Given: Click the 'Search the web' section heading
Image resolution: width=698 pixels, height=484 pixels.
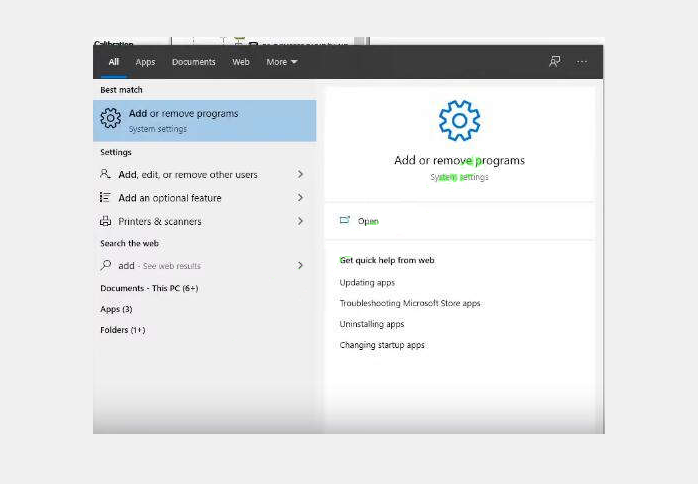Looking at the screenshot, I should click(x=130, y=243).
